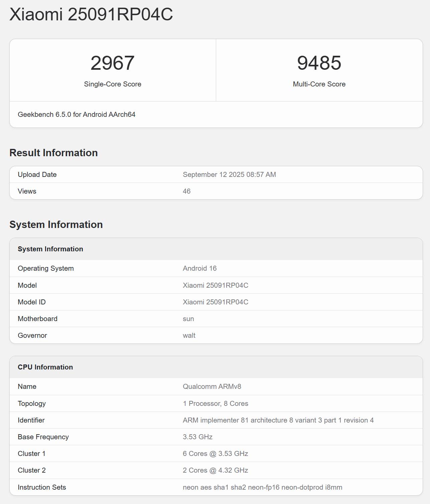430x504 pixels.
Task: Click the Result Information heading
Action: tap(53, 153)
